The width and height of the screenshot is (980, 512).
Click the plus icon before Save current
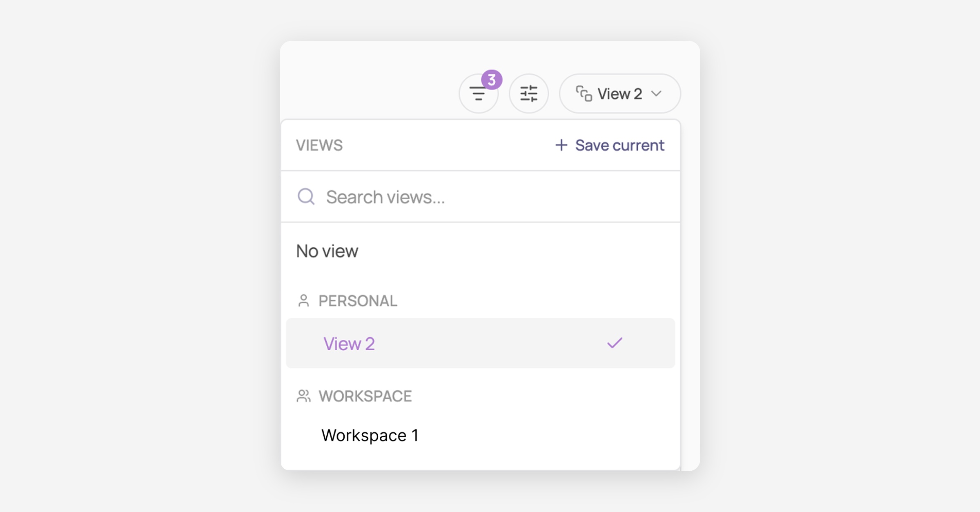click(x=561, y=145)
